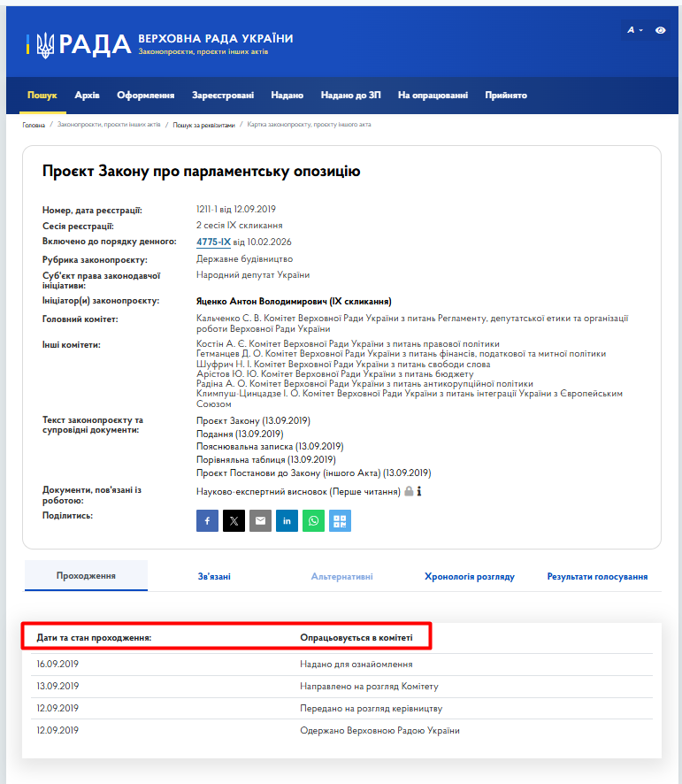
Task: Click Одержано Верховною Радою України row
Action: pos(342,731)
